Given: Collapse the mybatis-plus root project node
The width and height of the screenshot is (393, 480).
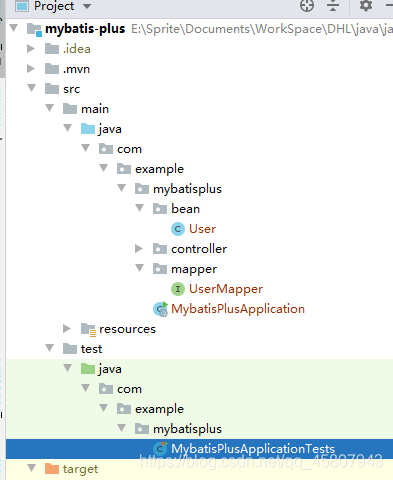Looking at the screenshot, I should pos(14,28).
